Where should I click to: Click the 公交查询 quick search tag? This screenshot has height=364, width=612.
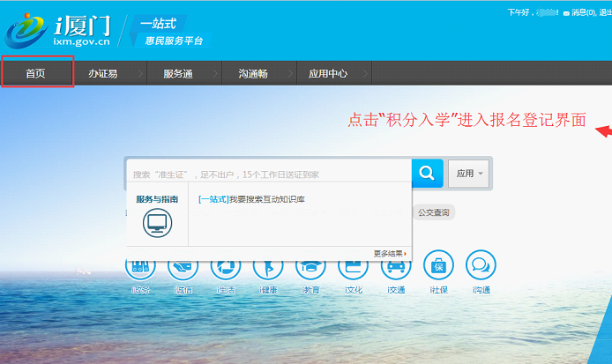[x=434, y=212]
